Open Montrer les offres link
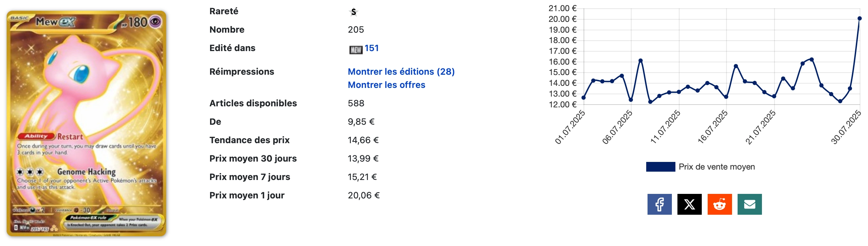868x246 pixels. [386, 85]
